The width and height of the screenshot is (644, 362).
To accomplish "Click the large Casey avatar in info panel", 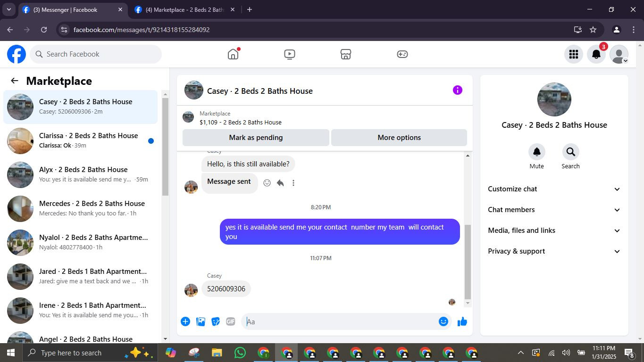I will tap(554, 99).
